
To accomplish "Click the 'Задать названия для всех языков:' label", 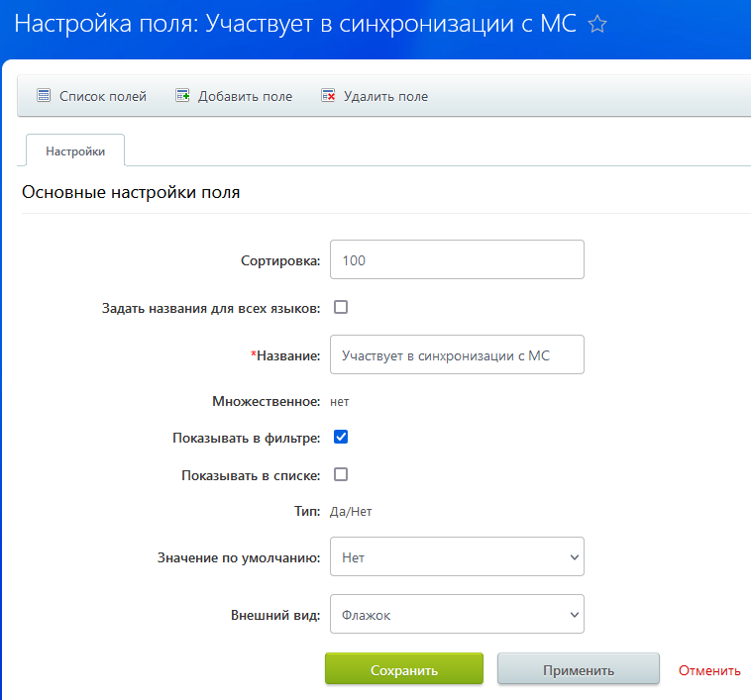I will (x=211, y=308).
